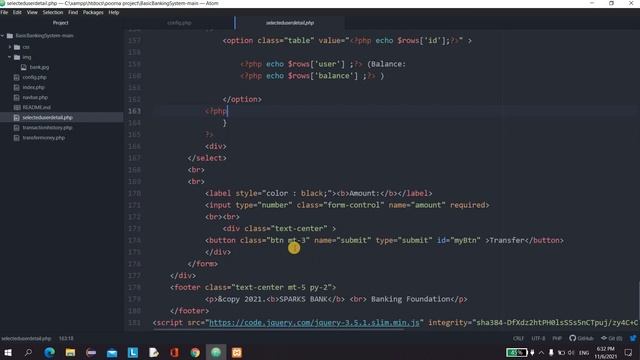Open the Help menu
Image resolution: width=640 pixels, height=360 pixels.
(x=114, y=13)
